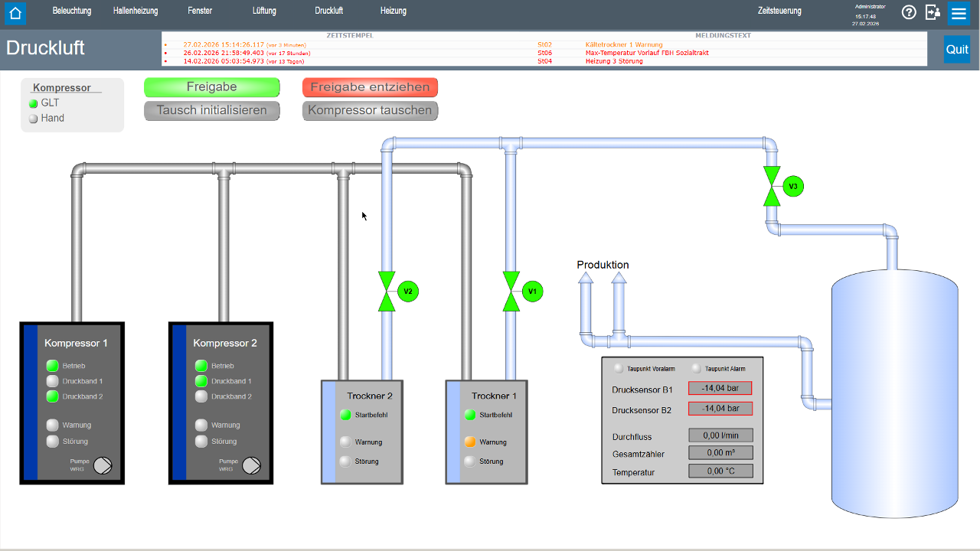Click Trockner 1 Warnung indicator
The image size is (980, 551).
coord(470,442)
